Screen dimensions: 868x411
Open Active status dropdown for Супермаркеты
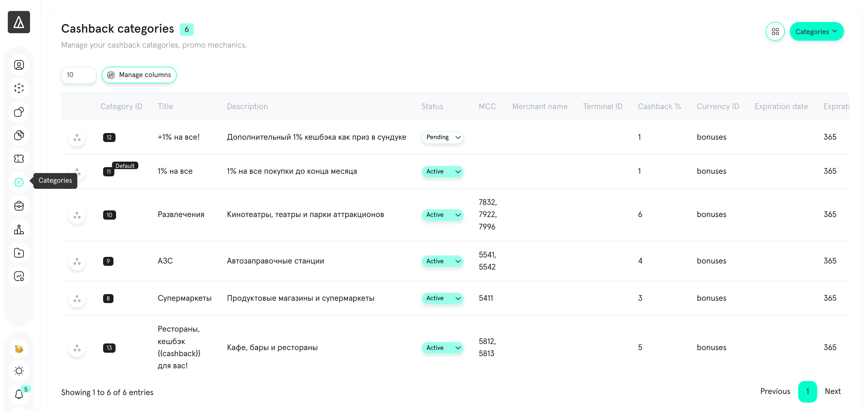pyautogui.click(x=442, y=298)
